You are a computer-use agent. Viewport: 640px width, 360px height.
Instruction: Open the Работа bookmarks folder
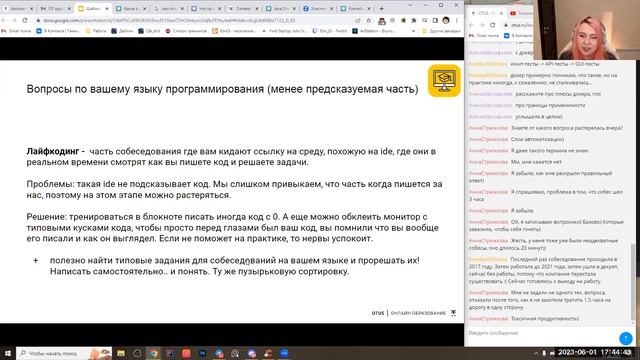click(96, 31)
